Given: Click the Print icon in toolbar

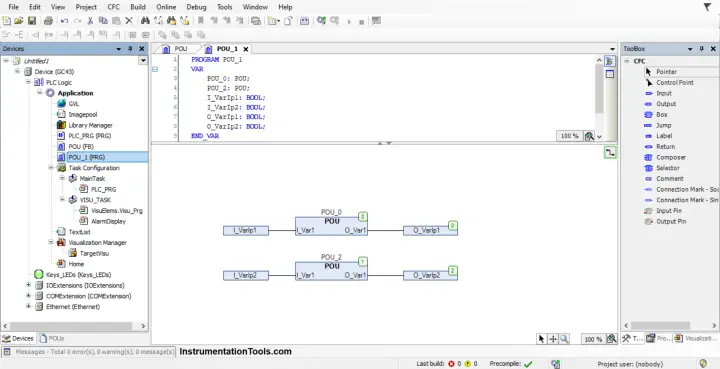Looking at the screenshot, I should point(48,21).
